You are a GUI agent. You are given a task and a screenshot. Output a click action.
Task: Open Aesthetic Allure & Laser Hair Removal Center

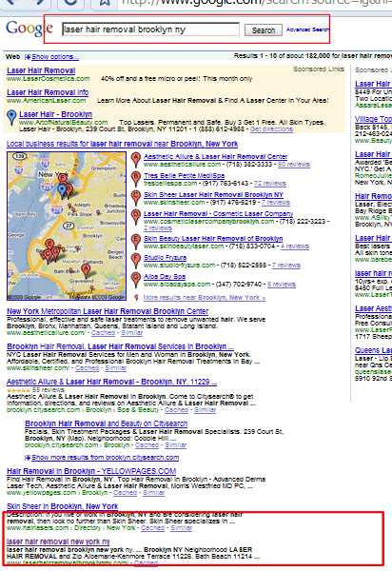pos(215,157)
